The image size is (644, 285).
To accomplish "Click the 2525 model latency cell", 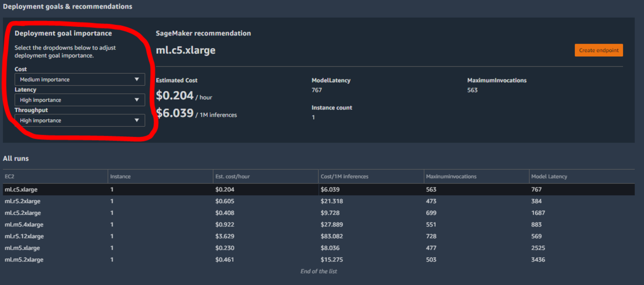I will tap(538, 248).
